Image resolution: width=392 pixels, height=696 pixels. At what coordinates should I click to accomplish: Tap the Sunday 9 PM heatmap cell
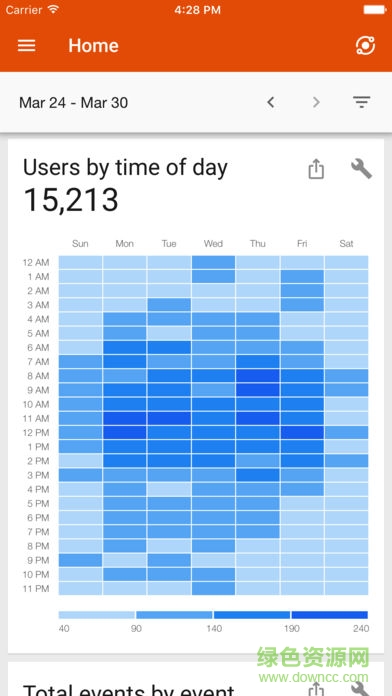tap(80, 560)
